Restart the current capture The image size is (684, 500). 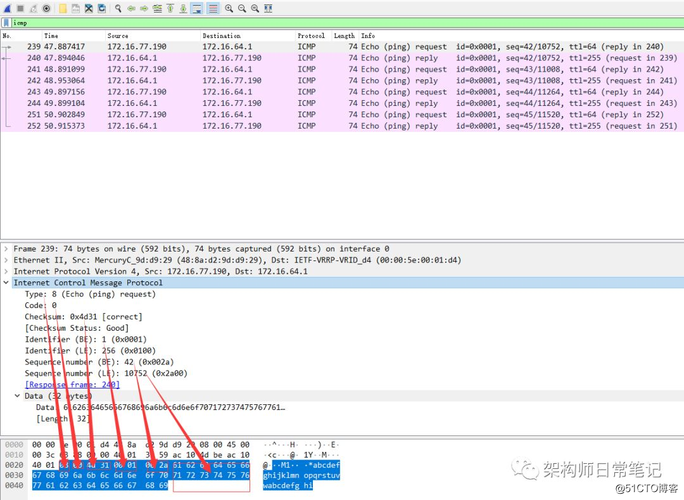pyautogui.click(x=33, y=8)
